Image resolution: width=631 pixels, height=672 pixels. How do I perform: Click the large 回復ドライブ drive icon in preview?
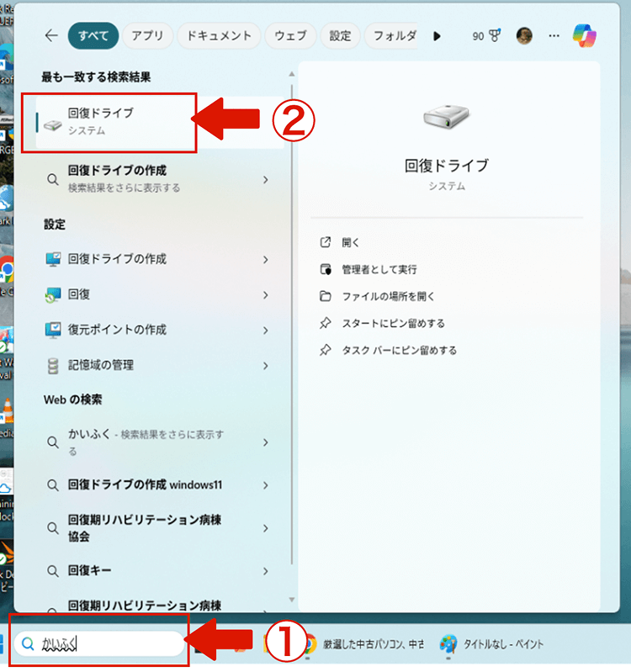click(x=447, y=117)
